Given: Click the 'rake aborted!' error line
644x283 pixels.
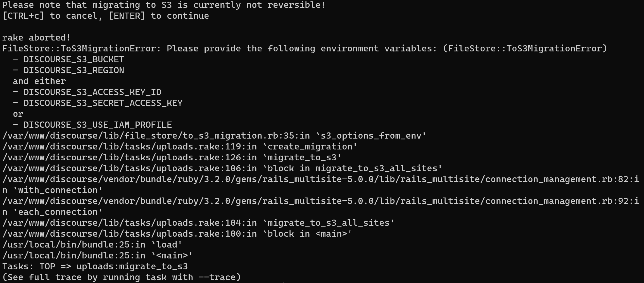Looking at the screenshot, I should coord(37,37).
